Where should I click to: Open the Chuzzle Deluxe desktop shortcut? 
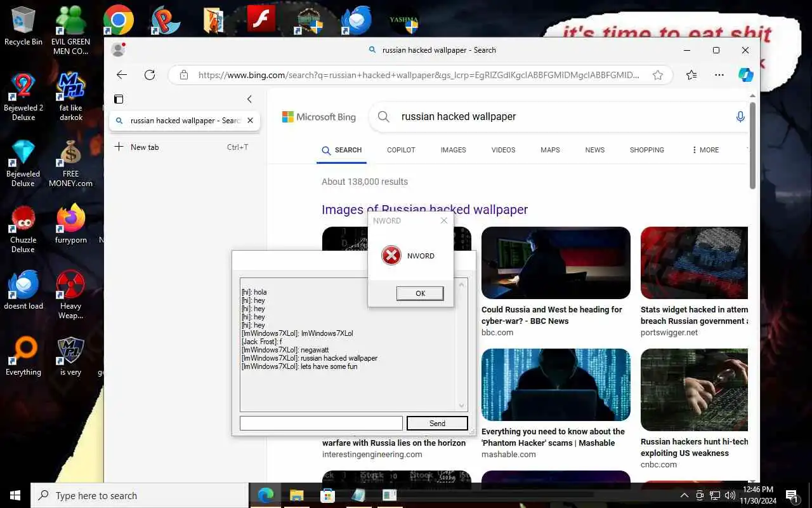(x=23, y=229)
